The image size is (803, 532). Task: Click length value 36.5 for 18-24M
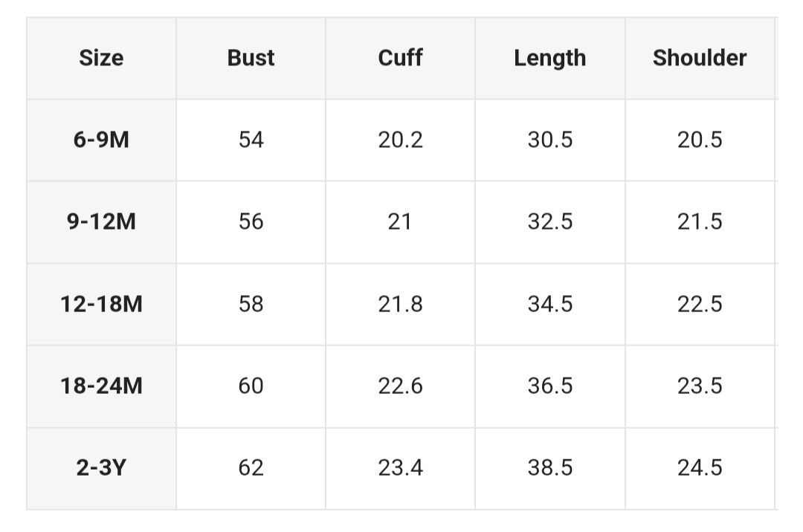point(550,386)
